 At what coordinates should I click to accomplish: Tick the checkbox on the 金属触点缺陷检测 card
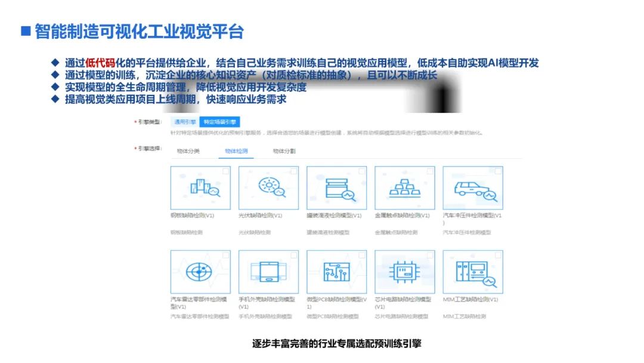430,171
